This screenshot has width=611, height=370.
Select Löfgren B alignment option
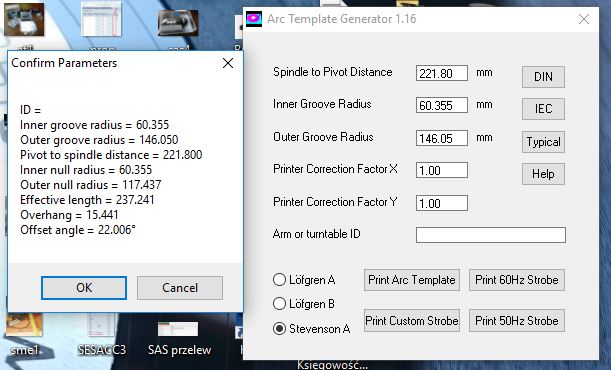point(304,304)
